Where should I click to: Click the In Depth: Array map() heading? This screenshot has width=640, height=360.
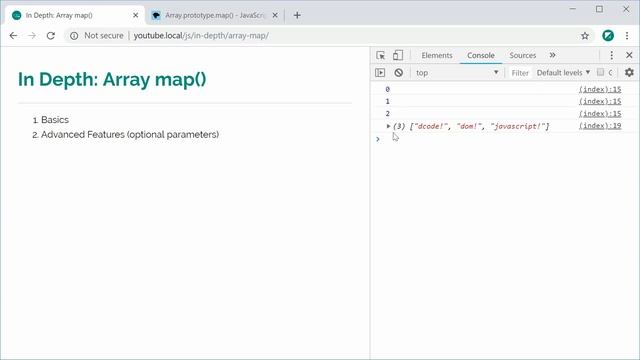(112, 79)
